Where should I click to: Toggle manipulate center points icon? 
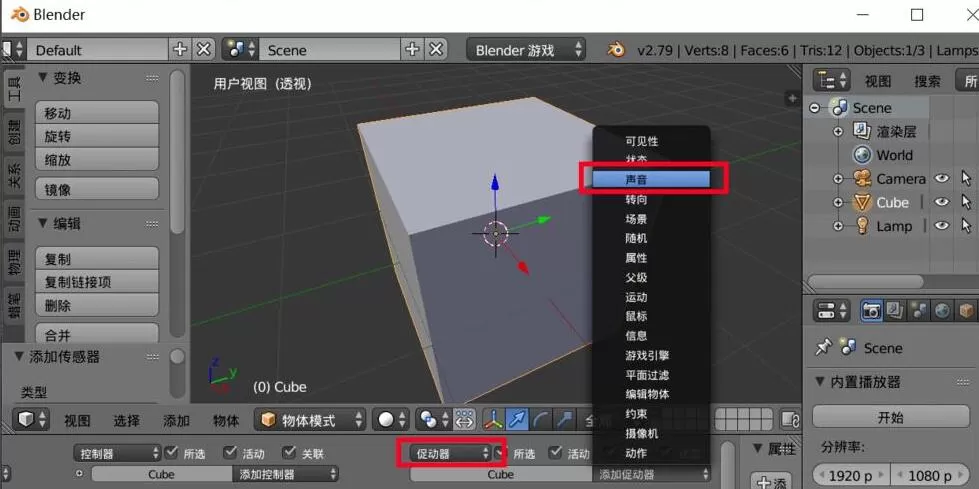click(x=464, y=420)
